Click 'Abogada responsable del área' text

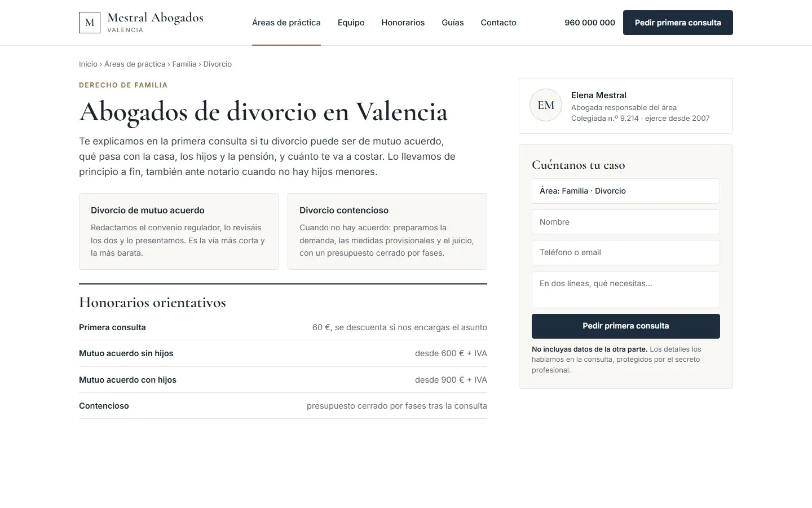624,108
